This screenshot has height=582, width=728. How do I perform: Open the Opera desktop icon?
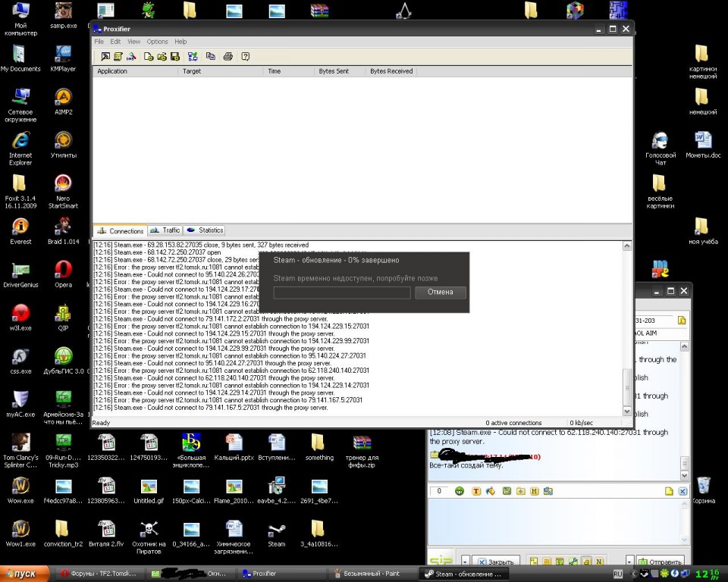click(63, 275)
